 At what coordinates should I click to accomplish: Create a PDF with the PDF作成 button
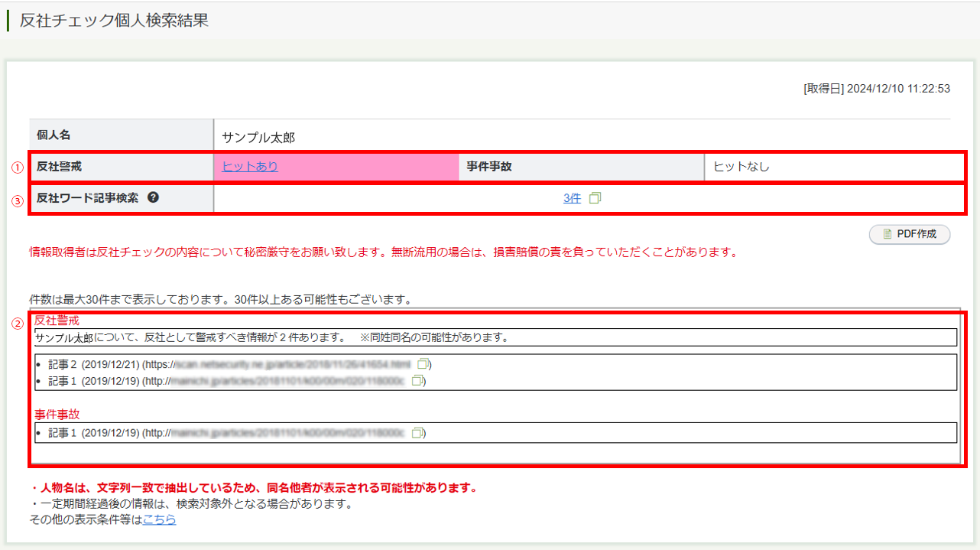(x=910, y=234)
